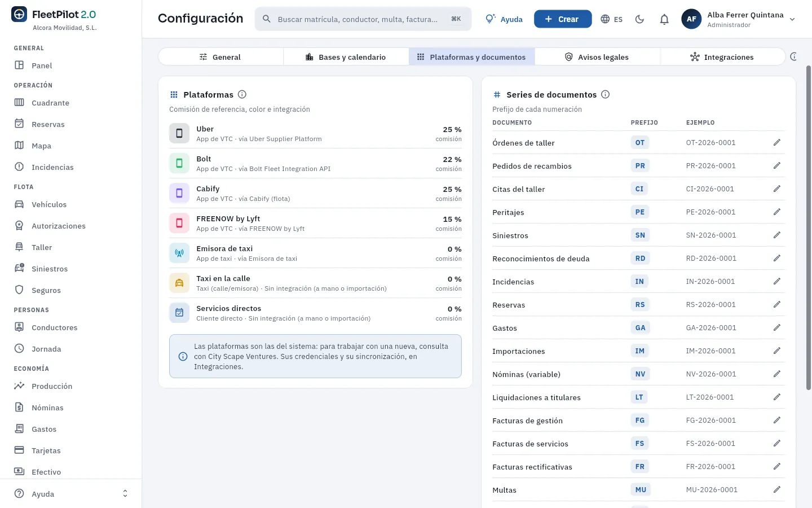Click the Crear button
The height and width of the screenshot is (508, 812).
coord(563,19)
